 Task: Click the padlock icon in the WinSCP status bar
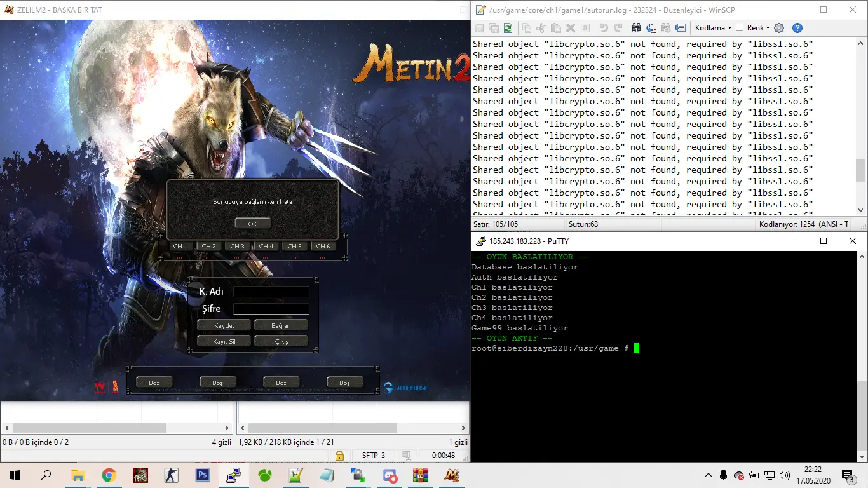(x=339, y=456)
